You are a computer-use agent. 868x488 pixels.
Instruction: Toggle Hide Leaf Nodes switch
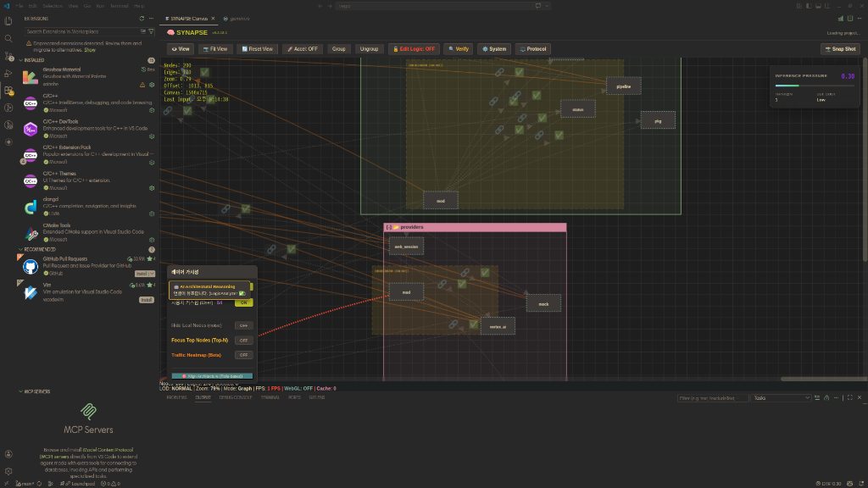[243, 325]
